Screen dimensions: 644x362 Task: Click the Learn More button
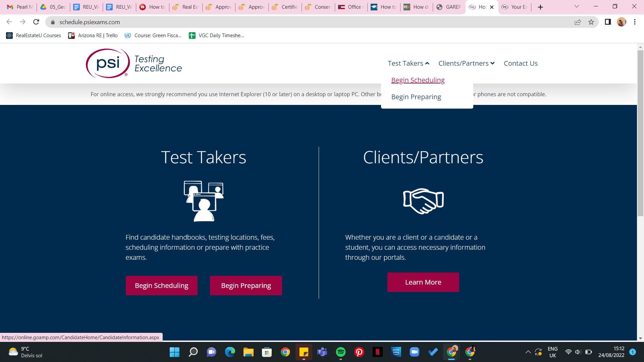[423, 283]
